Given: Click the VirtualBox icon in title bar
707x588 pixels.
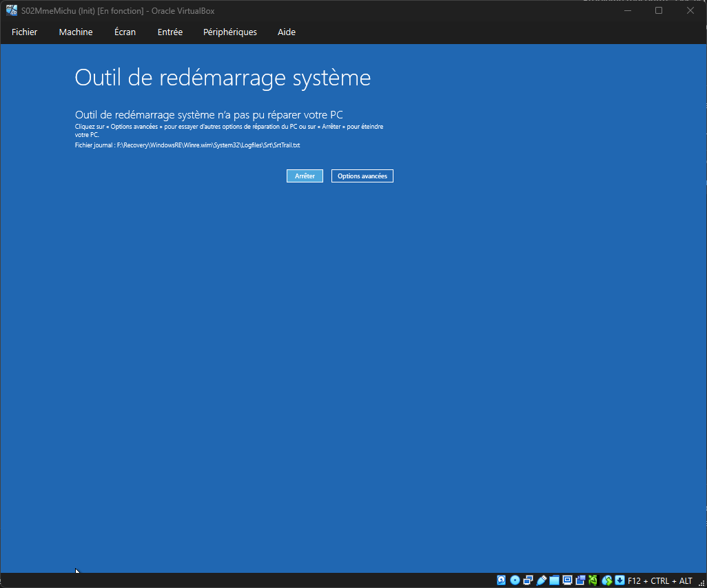Looking at the screenshot, I should point(12,10).
